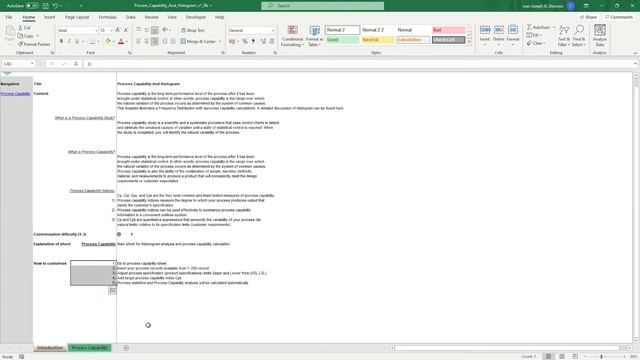The image size is (640, 360).
Task: Click the Clear eraser button
Action: 535,43
